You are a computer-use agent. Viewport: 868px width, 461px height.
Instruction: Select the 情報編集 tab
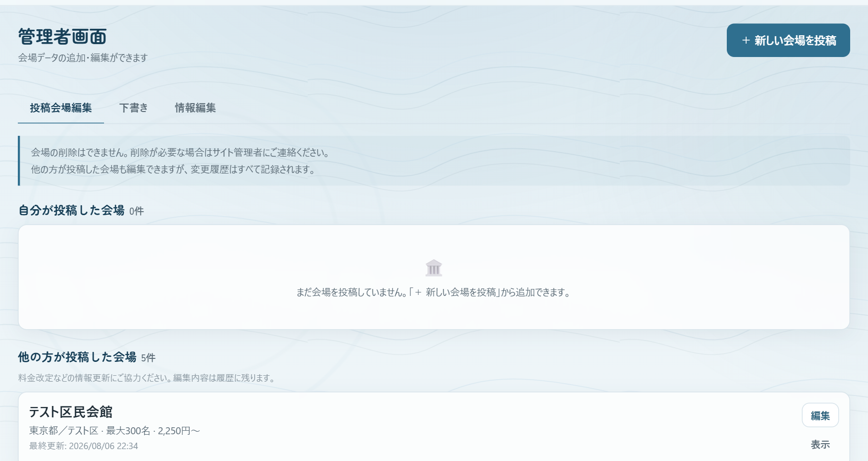(x=195, y=108)
